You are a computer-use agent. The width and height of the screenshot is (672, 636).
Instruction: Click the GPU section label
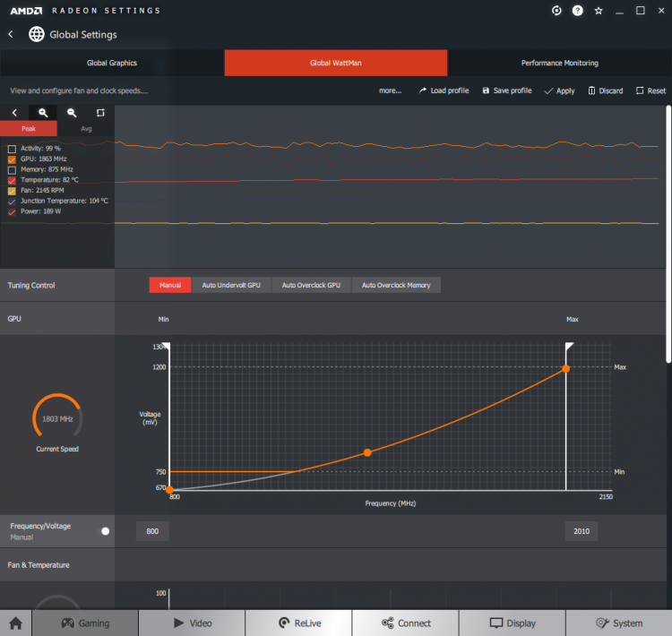click(x=14, y=319)
